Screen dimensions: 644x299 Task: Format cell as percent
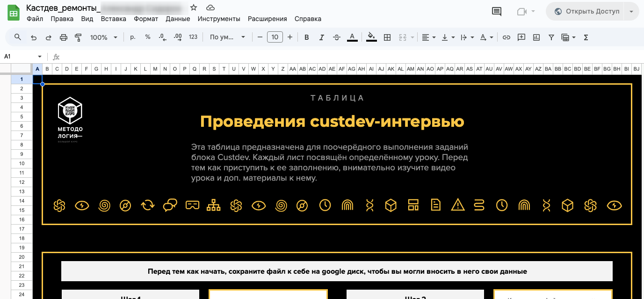coord(148,37)
